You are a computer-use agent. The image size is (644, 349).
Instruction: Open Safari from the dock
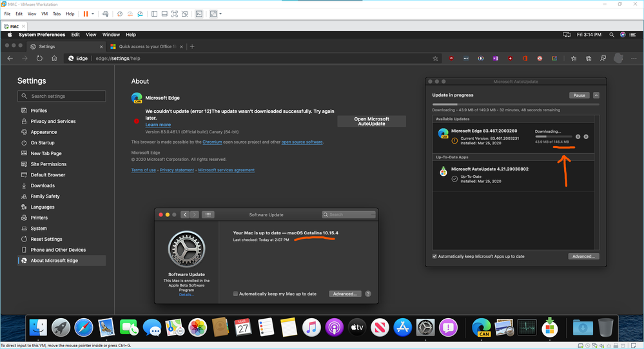84,328
